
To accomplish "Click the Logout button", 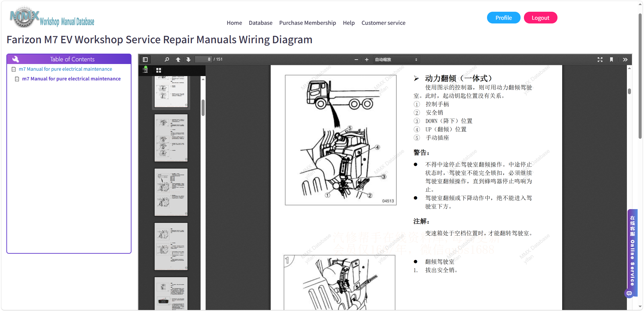I will (540, 18).
